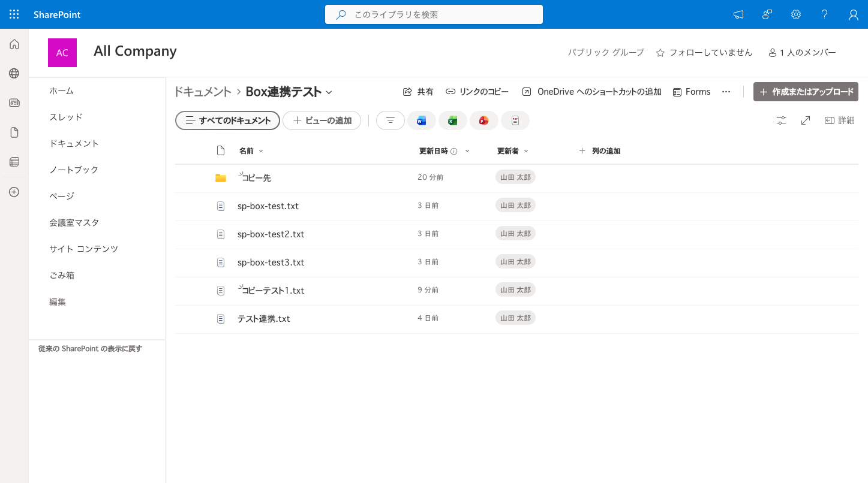
Task: Open file sp-box-test2.txt
Action: [x=271, y=234]
